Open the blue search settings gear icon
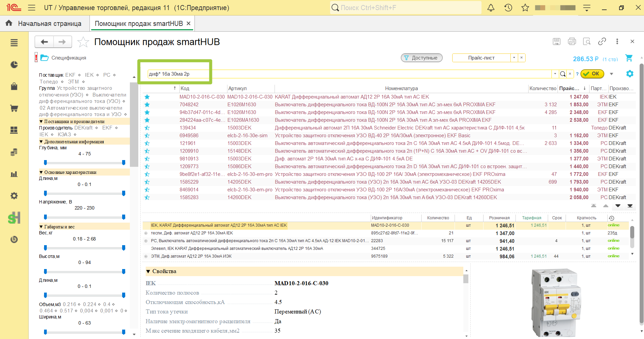Screen dimensions: 644x339 tap(630, 74)
